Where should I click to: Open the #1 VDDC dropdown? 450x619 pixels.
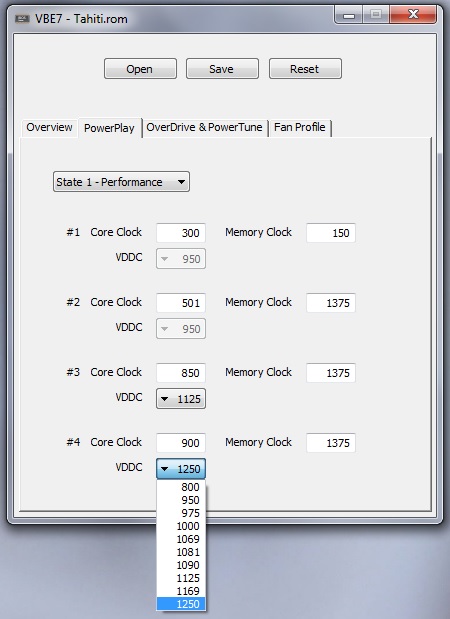tap(181, 259)
